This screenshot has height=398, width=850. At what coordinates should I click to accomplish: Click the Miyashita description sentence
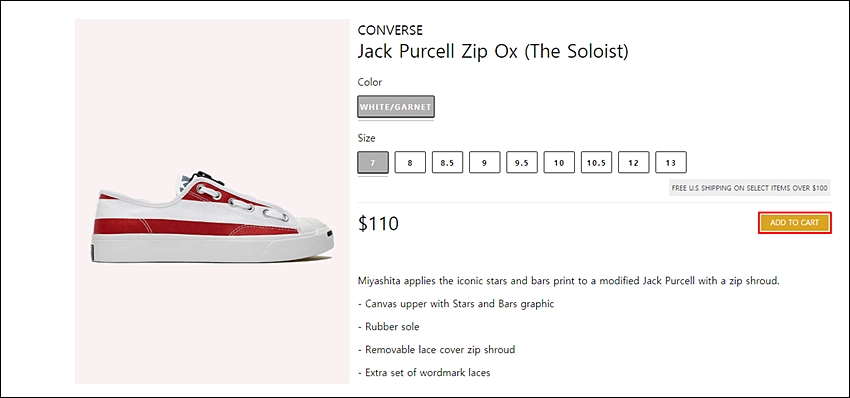click(569, 281)
